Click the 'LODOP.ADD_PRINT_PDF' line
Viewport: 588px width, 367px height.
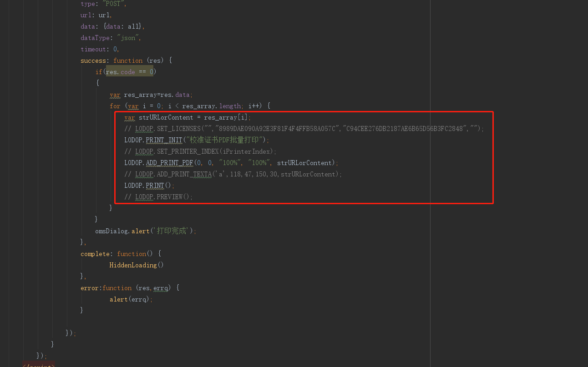pos(231,163)
